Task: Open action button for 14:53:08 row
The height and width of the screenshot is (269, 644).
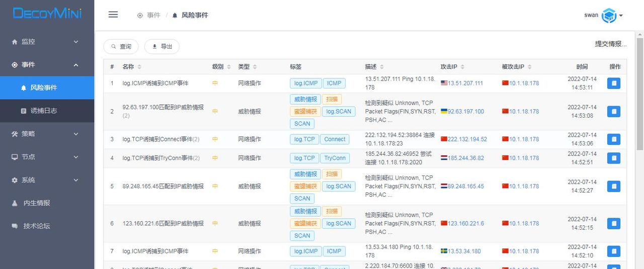Action: [614, 112]
